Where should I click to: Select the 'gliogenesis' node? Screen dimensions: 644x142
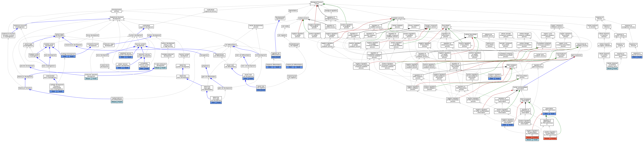tap(205, 66)
